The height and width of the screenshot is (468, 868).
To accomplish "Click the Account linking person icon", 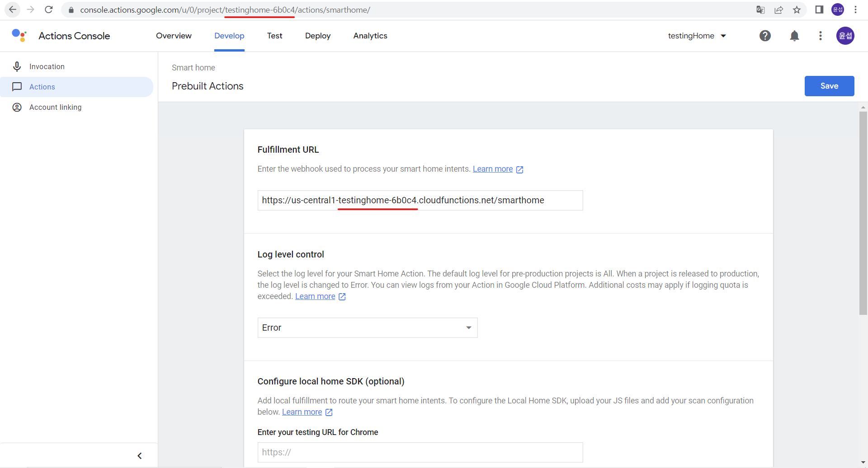I will 17,107.
